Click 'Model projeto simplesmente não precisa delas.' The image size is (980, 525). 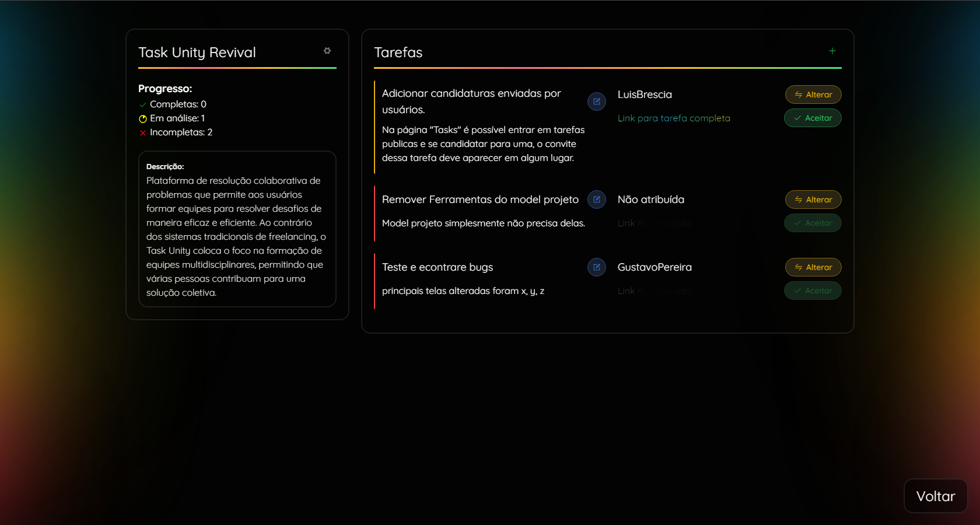tap(484, 223)
